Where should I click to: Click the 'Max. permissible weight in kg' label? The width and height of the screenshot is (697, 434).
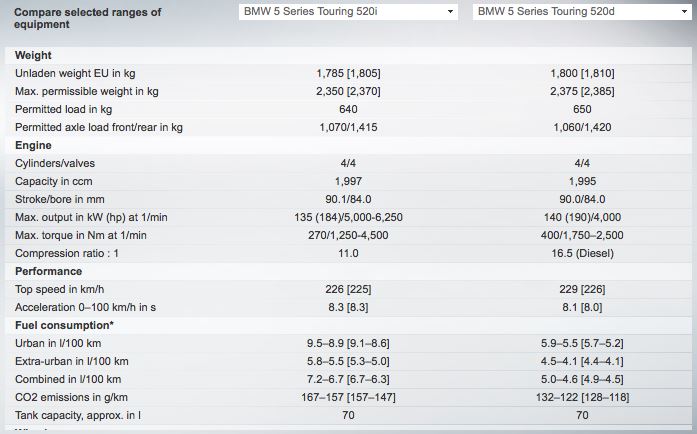tap(87, 91)
